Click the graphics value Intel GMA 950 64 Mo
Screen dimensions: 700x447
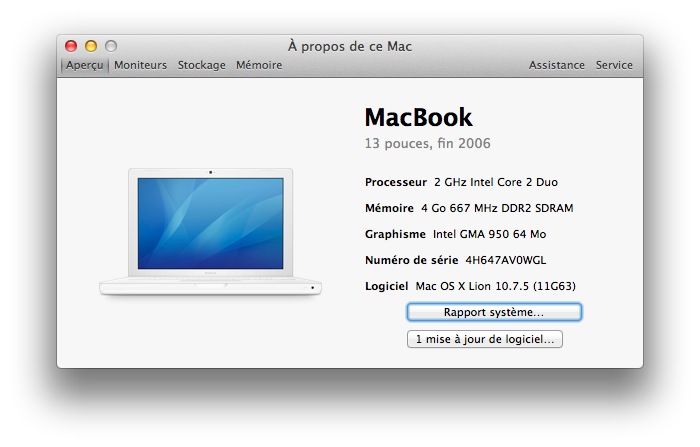click(x=489, y=234)
